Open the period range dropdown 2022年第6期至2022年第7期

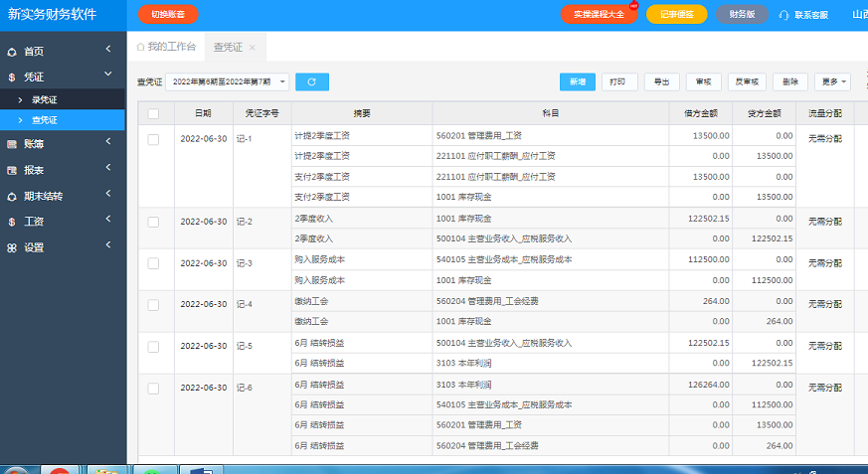point(227,81)
